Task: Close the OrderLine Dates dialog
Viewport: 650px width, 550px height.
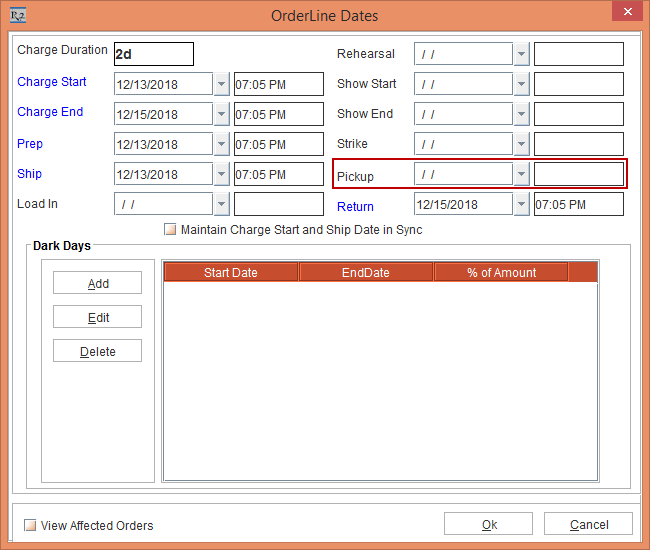Action: 626,14
